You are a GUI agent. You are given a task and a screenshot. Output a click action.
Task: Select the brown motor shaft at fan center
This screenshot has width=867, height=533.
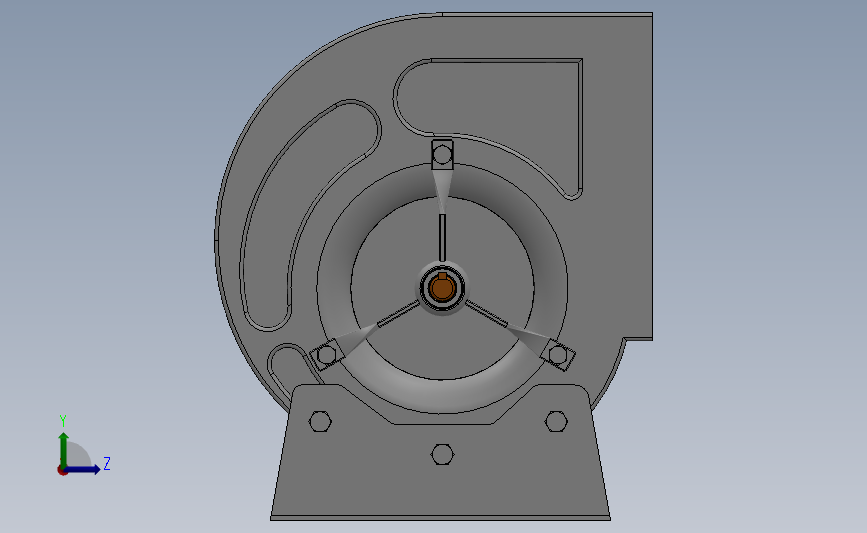tap(442, 288)
